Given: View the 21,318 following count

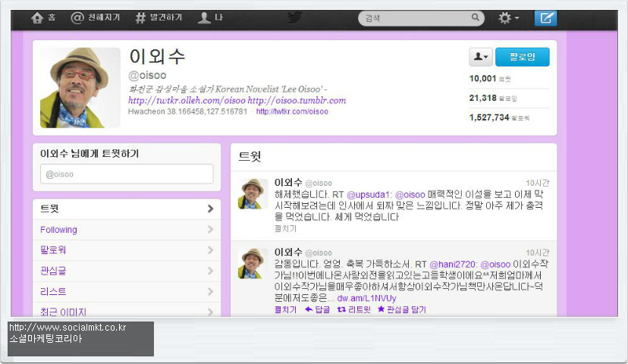Looking at the screenshot, I should [493, 98].
